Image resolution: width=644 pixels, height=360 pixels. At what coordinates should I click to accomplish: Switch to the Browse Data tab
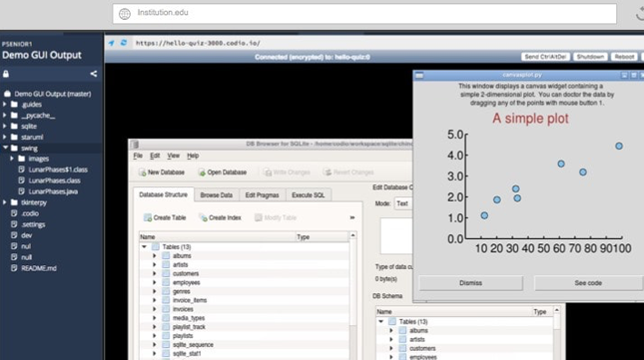pos(216,195)
